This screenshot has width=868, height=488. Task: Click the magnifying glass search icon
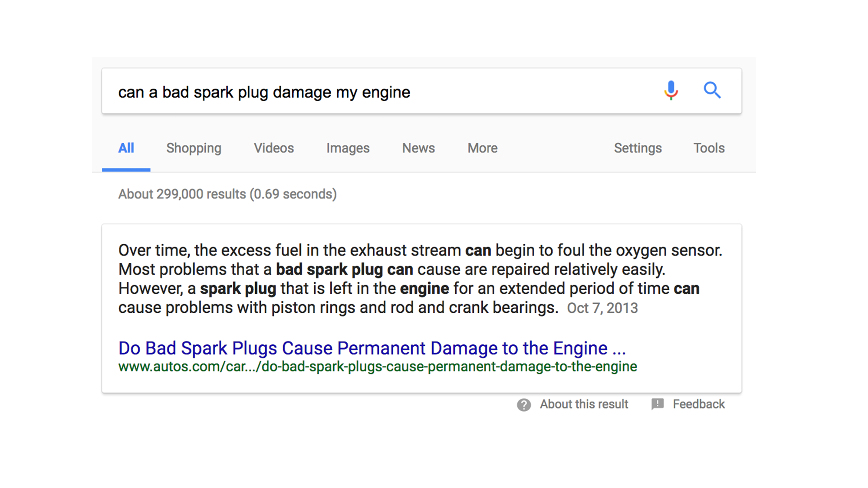click(712, 90)
